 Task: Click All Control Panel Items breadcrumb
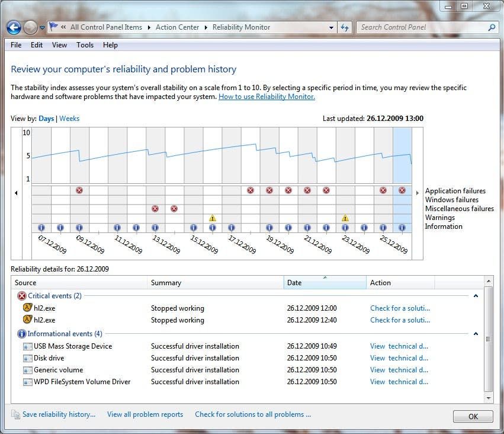106,27
